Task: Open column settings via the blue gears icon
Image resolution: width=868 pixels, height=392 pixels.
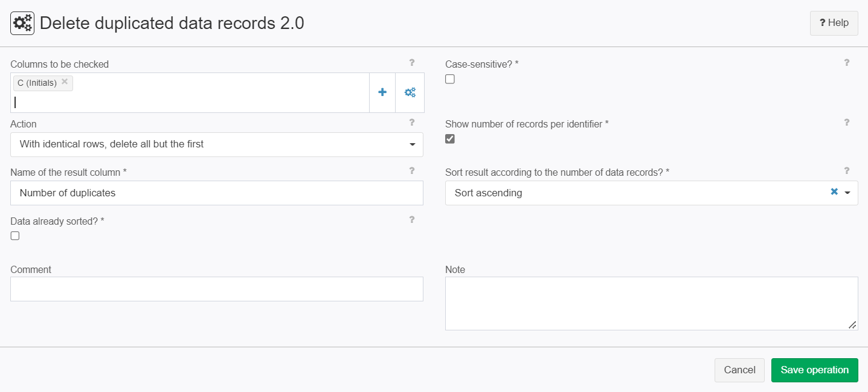Action: point(410,92)
